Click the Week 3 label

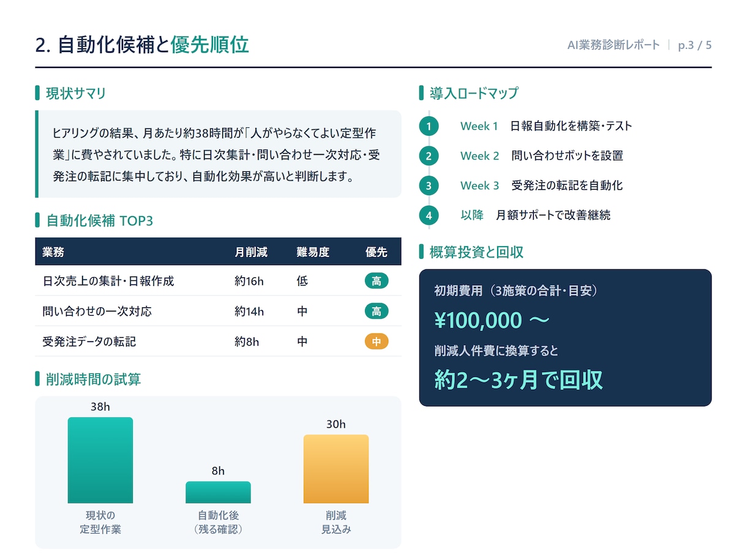click(x=479, y=185)
